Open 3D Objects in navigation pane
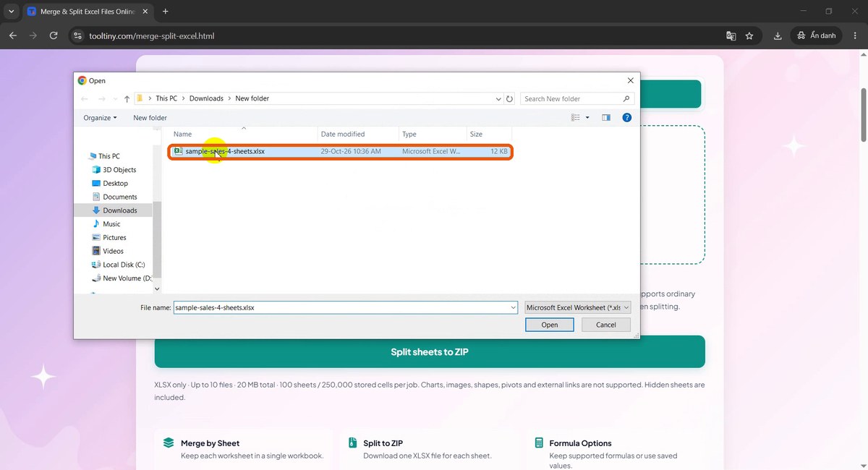This screenshot has height=470, width=868. click(114, 170)
